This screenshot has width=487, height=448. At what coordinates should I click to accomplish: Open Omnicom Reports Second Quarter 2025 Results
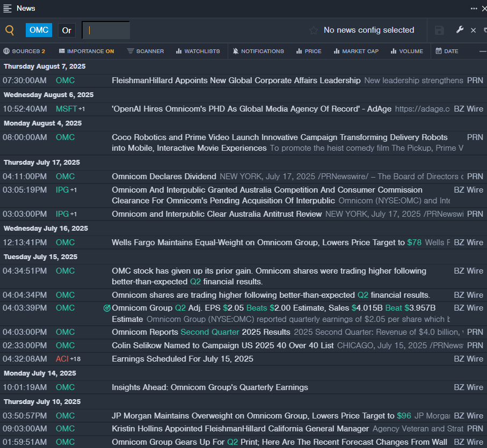(201, 332)
